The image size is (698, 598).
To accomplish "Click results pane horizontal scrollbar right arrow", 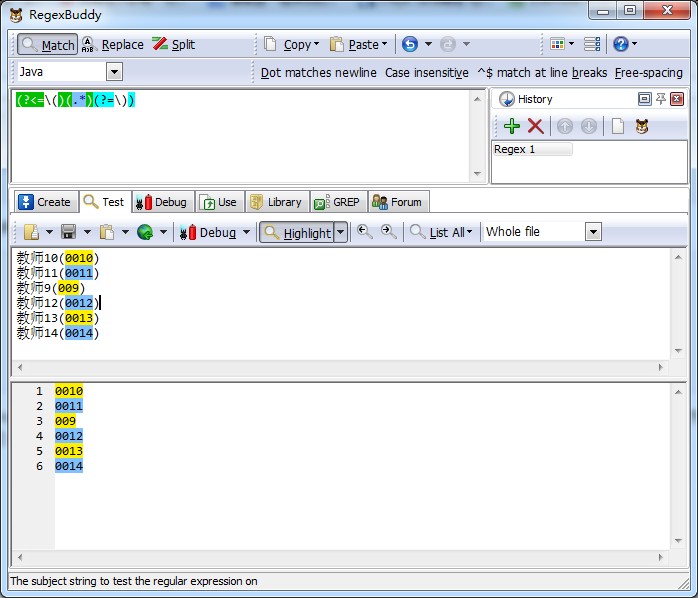I will coord(661,557).
